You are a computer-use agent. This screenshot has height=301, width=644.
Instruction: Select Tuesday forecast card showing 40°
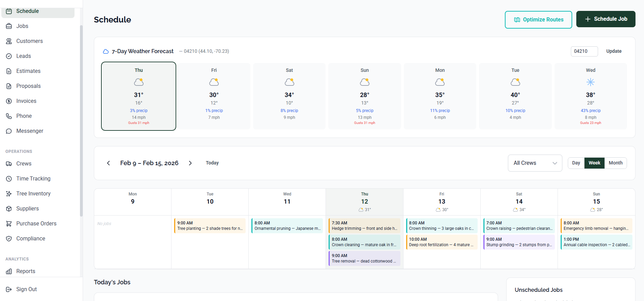point(515,96)
